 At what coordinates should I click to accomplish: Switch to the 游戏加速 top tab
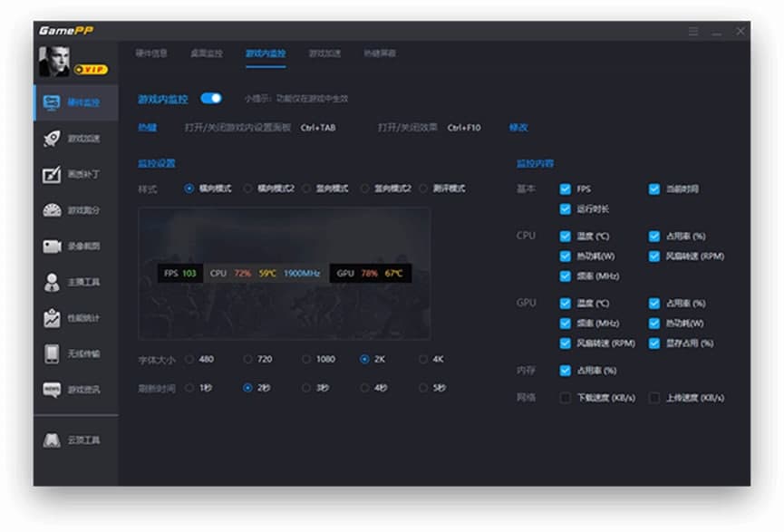(324, 53)
